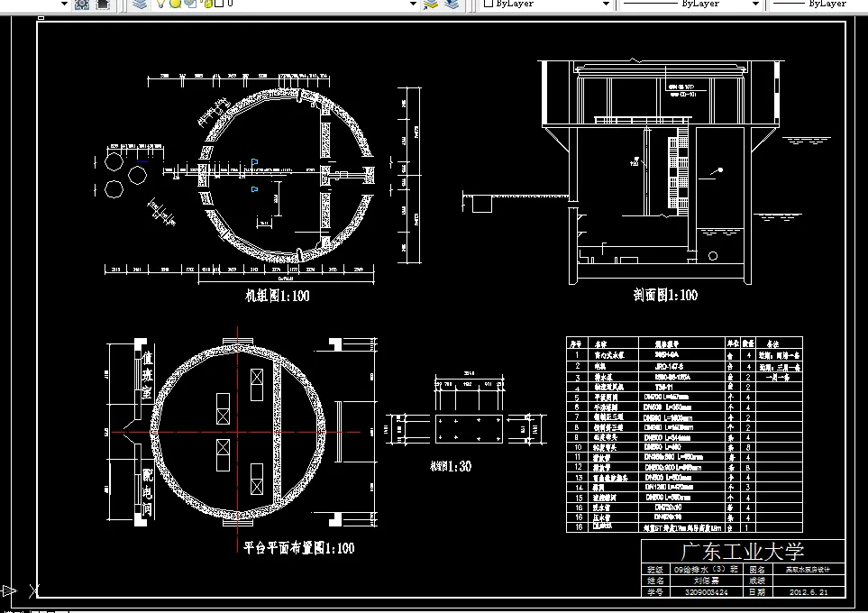Click the DN720x10 cell in the equipment table

point(668,508)
